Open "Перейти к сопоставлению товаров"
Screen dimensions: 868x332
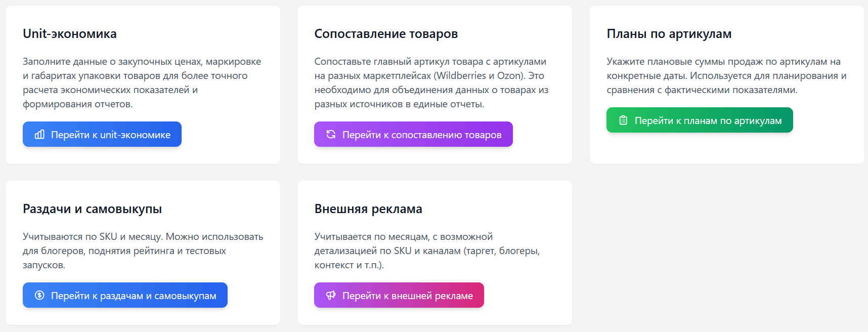point(413,134)
